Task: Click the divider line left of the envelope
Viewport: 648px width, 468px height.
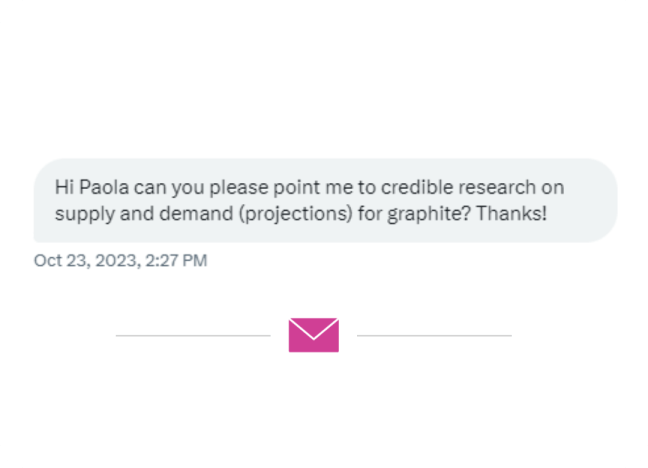Action: 193,335
